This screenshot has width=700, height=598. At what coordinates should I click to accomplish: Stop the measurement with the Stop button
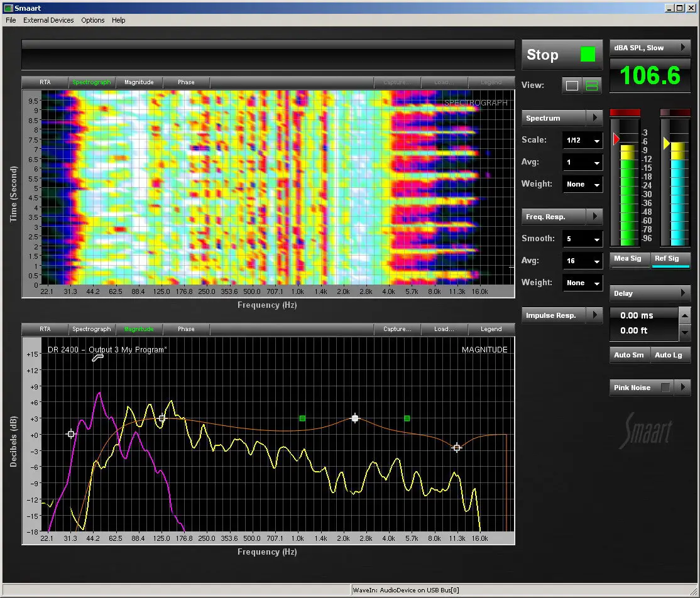562,55
